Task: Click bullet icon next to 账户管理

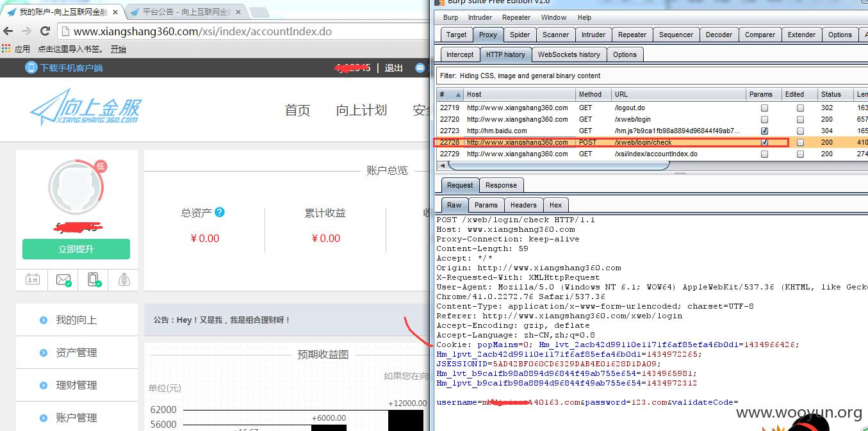Action: [44, 418]
